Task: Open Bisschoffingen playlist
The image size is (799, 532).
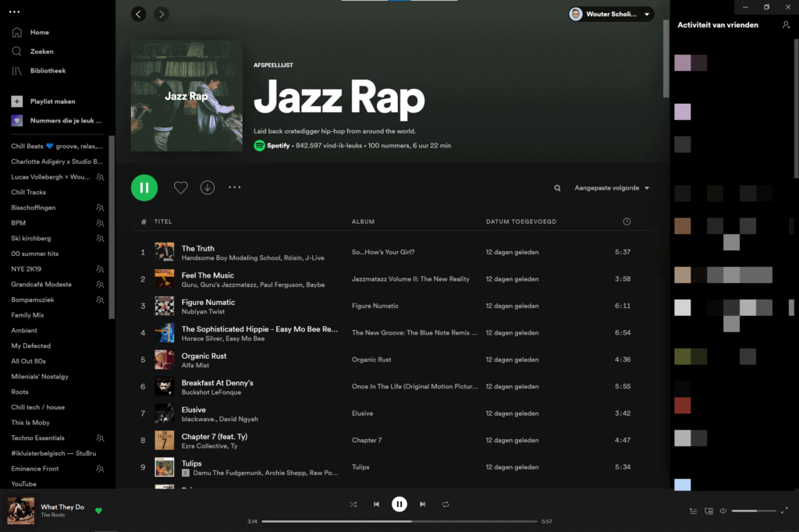Action: [33, 208]
